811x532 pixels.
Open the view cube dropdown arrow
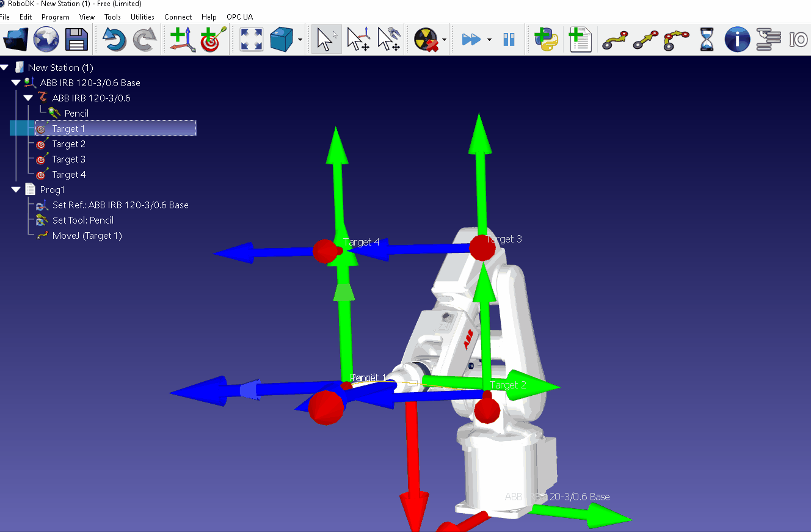point(300,40)
